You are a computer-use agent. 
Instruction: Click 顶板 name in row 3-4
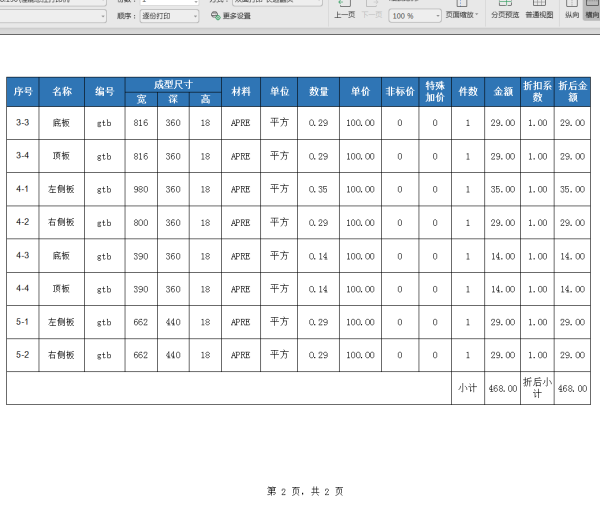pyautogui.click(x=61, y=156)
